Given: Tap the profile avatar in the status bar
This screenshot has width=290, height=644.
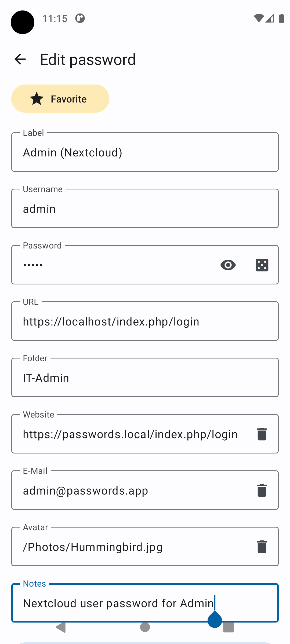Looking at the screenshot, I should [x=23, y=22].
